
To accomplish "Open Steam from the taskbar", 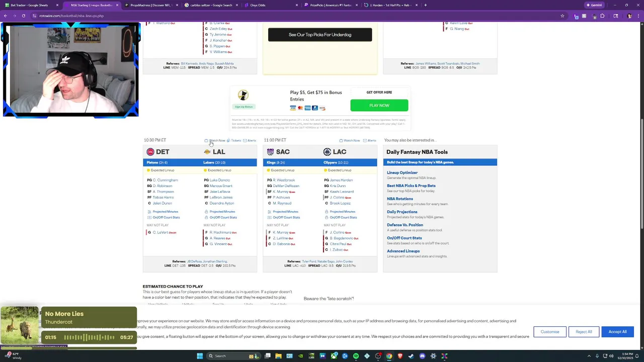I will [x=411, y=356].
